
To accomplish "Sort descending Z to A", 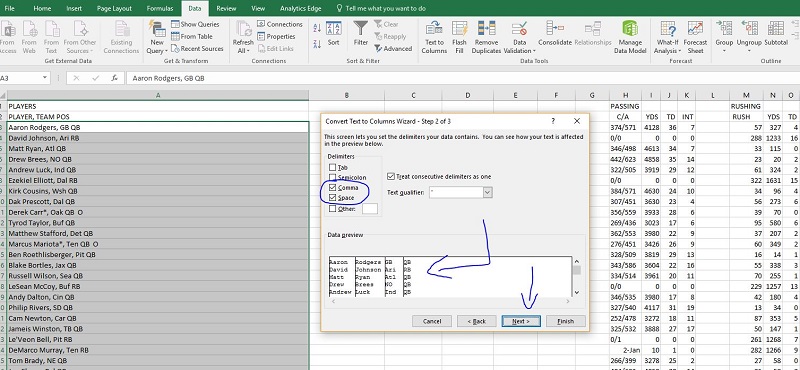I will [x=317, y=44].
